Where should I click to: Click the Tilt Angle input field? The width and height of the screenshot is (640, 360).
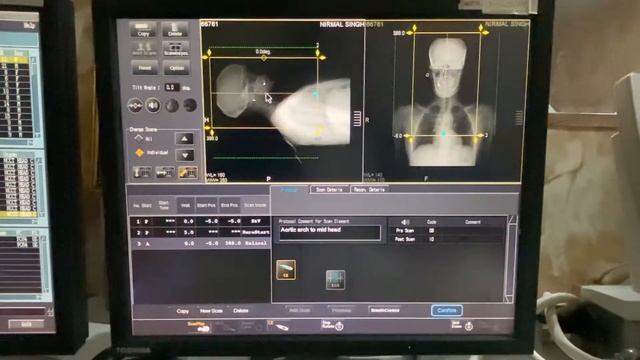coord(172,87)
